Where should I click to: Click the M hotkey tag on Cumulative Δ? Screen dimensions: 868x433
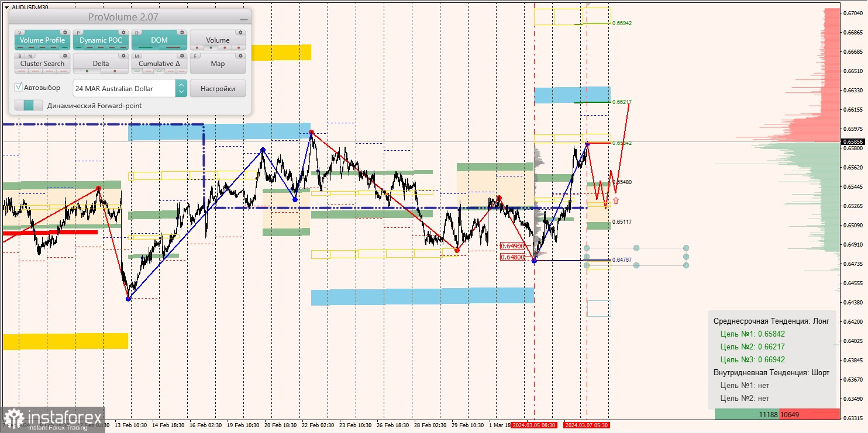pos(137,56)
